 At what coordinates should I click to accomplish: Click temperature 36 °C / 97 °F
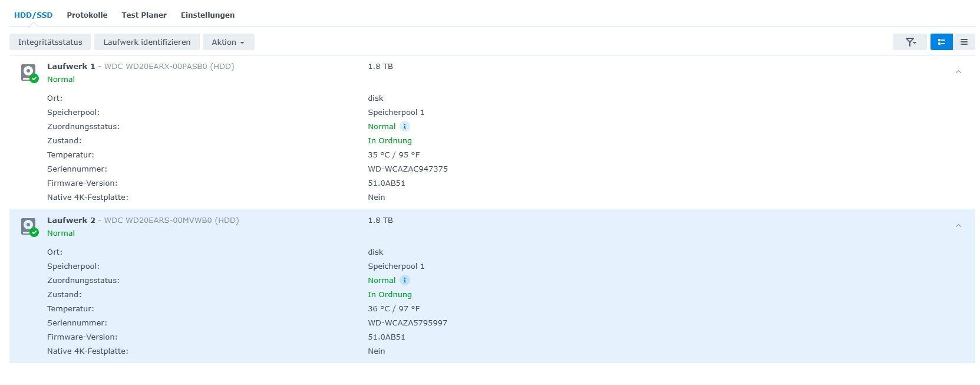(x=394, y=308)
